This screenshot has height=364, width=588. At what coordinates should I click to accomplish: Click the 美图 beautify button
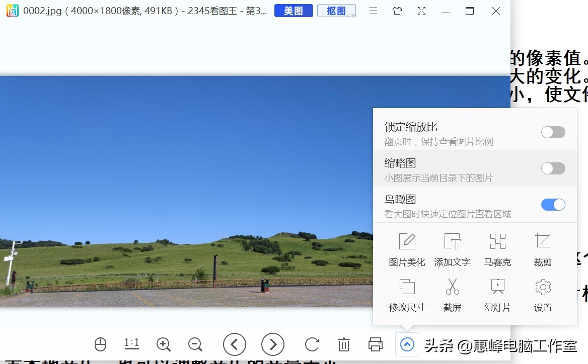(x=293, y=11)
